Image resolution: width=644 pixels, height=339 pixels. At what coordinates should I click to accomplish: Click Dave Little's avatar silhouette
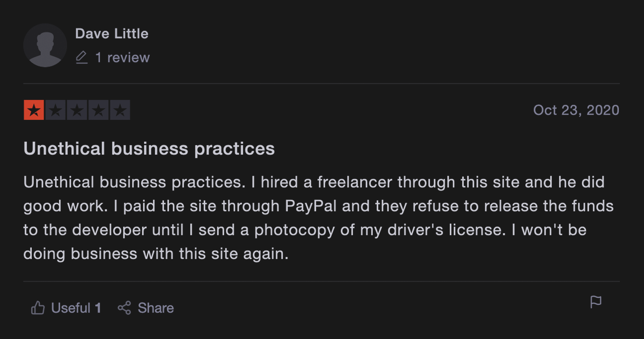pyautogui.click(x=45, y=45)
